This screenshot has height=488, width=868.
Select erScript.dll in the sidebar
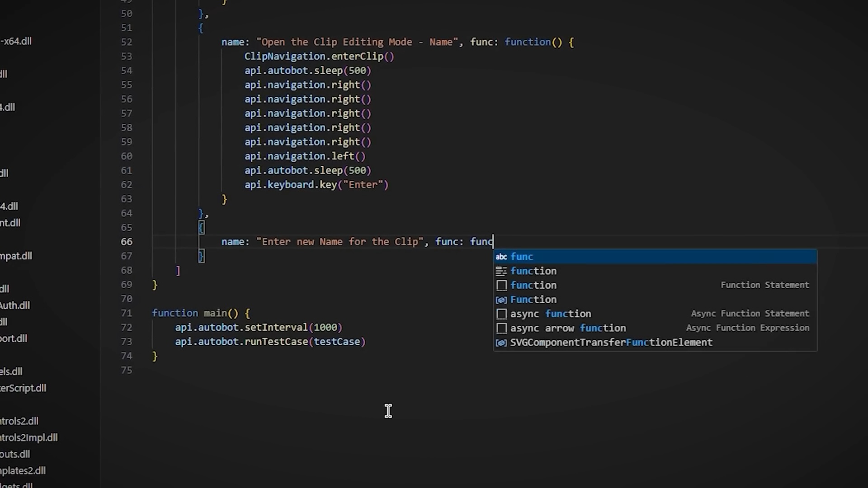pyautogui.click(x=23, y=388)
